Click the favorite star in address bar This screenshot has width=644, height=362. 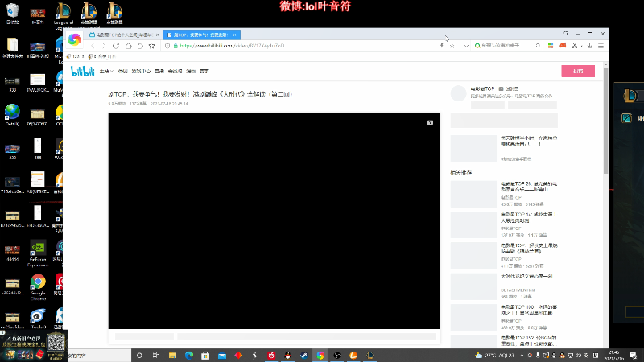[452, 46]
